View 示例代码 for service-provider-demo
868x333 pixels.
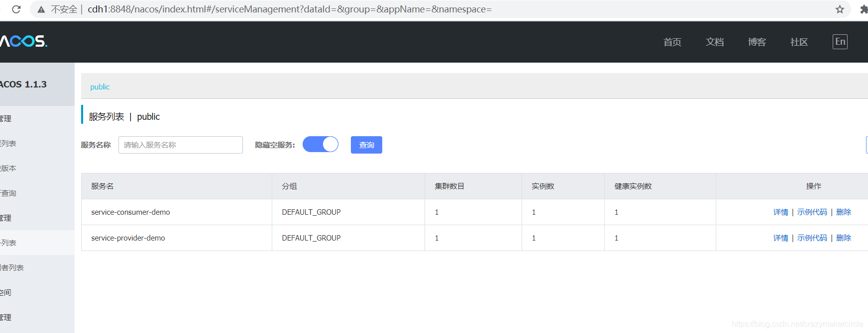(x=812, y=238)
